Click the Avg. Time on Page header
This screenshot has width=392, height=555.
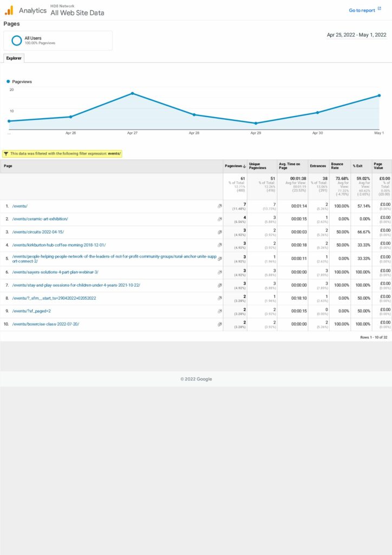click(x=290, y=166)
